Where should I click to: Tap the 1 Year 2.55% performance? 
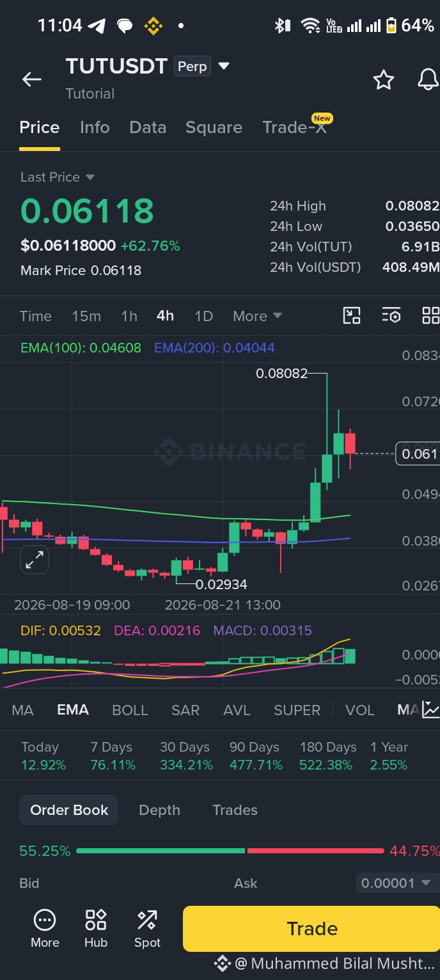389,756
